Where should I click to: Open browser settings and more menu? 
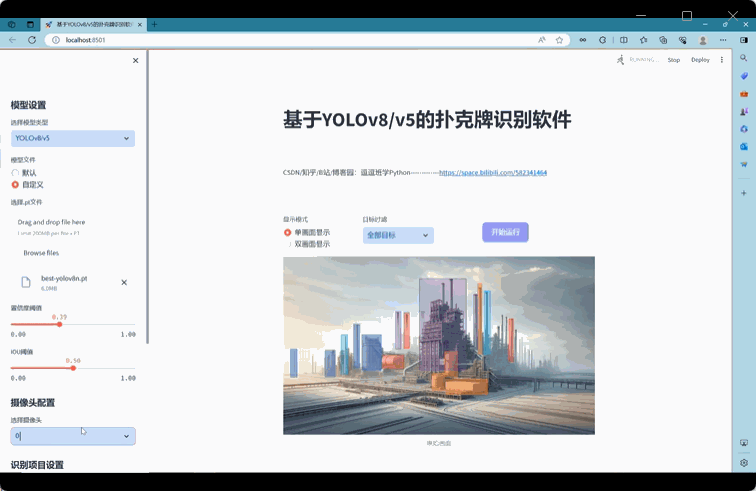click(723, 40)
